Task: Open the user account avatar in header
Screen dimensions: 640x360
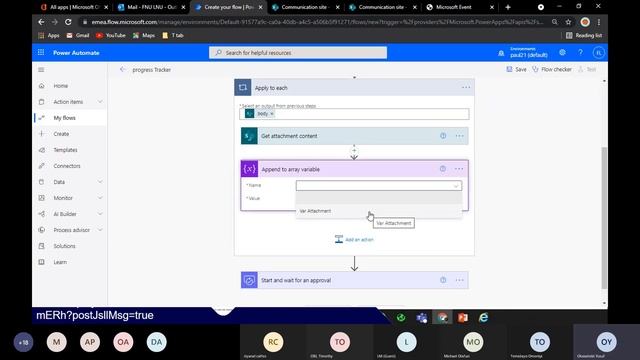Action: (598, 52)
